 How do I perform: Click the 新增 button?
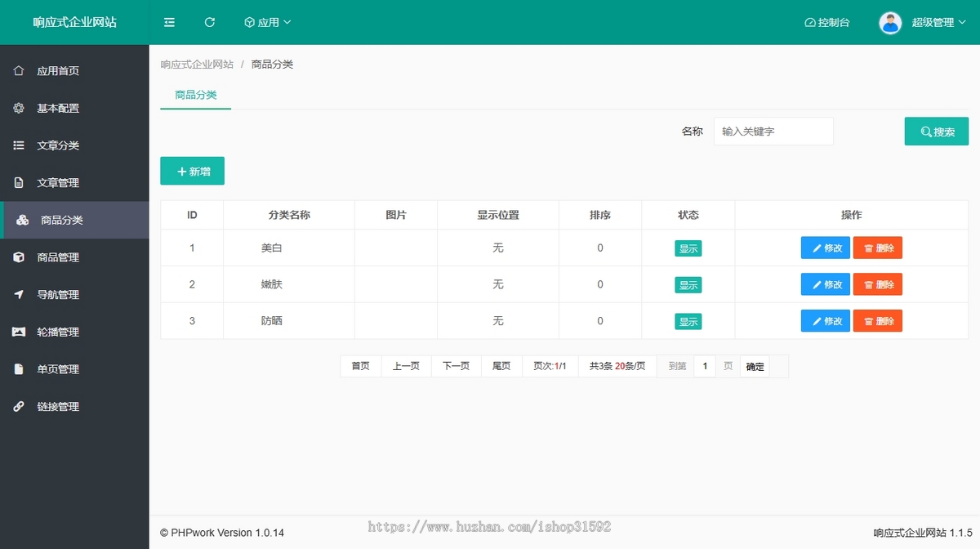click(x=192, y=172)
